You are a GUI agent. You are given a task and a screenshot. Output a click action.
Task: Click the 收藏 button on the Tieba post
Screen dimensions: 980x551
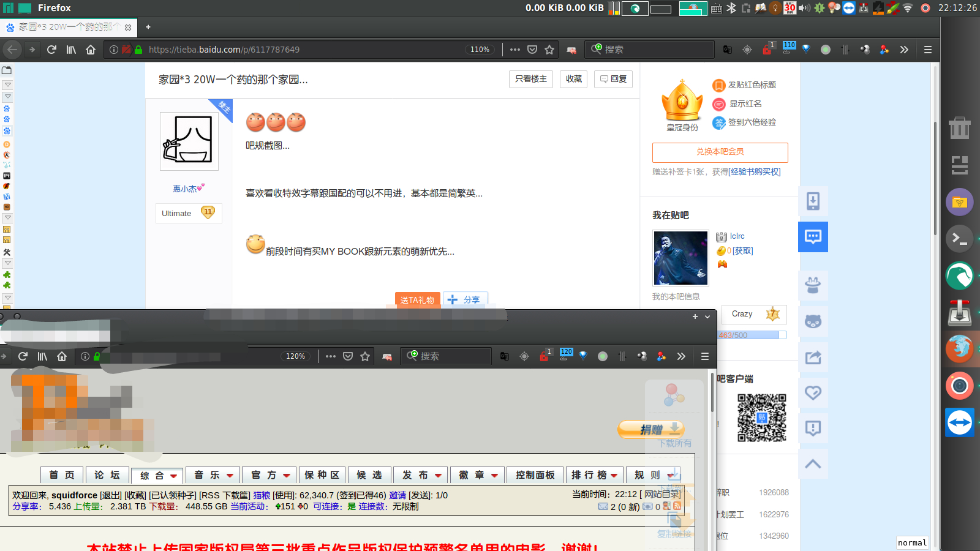coord(574,79)
